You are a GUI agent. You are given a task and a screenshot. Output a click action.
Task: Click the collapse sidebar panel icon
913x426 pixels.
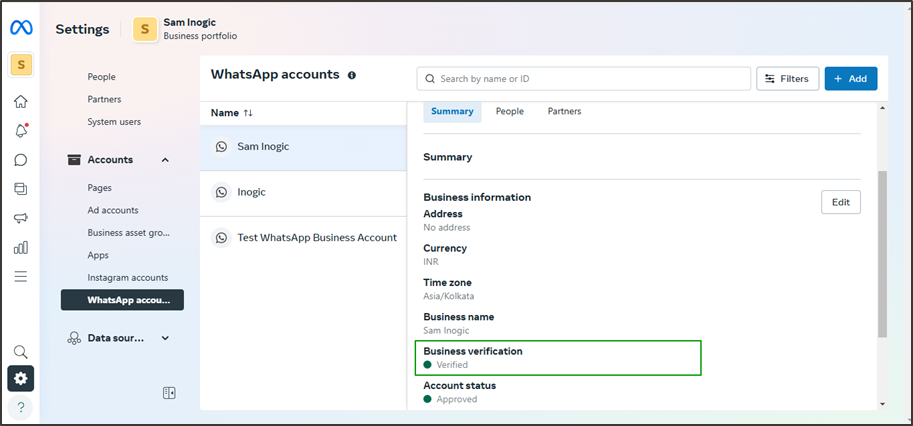coord(169,393)
